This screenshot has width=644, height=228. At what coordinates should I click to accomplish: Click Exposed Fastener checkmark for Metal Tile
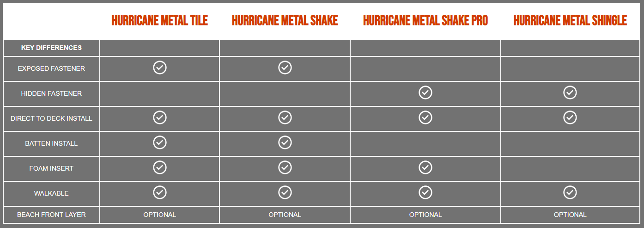point(160,68)
